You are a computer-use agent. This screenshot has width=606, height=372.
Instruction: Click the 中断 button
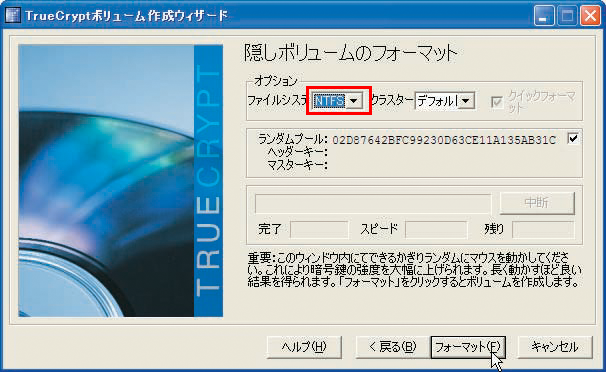click(537, 202)
